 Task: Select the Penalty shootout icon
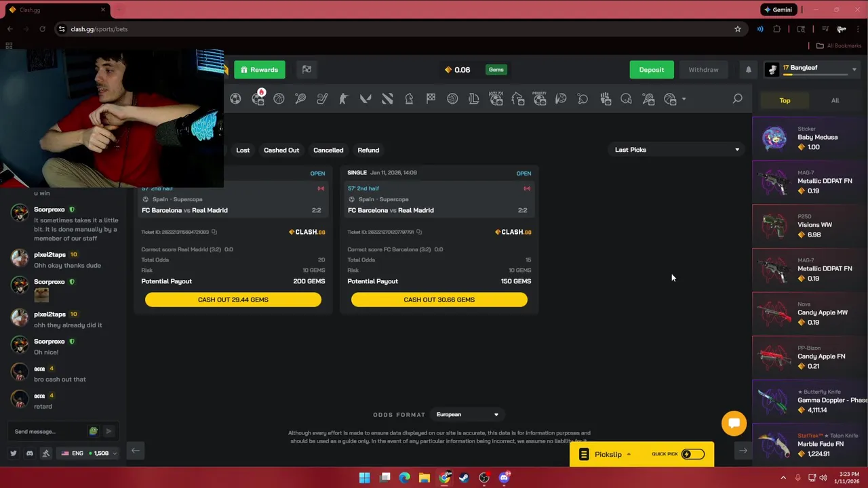540,98
